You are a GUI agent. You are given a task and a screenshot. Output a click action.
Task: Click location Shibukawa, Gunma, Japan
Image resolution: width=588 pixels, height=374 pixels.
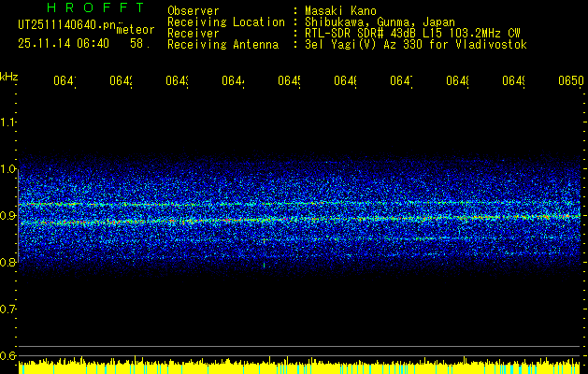point(380,22)
